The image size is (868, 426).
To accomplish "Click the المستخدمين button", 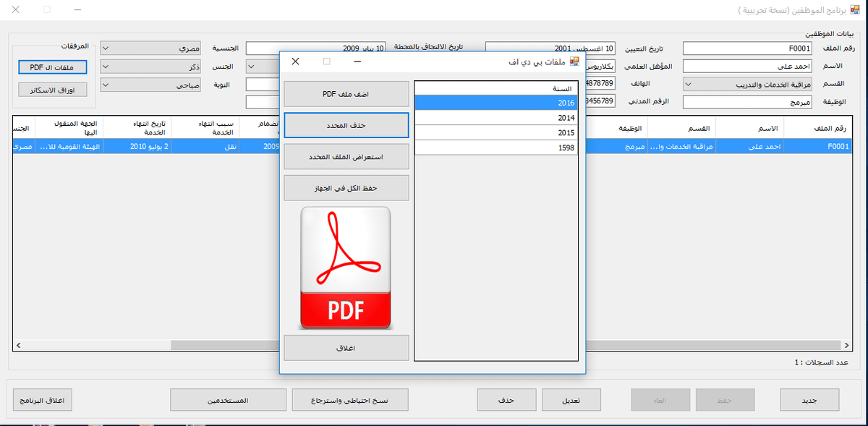I will [x=229, y=400].
